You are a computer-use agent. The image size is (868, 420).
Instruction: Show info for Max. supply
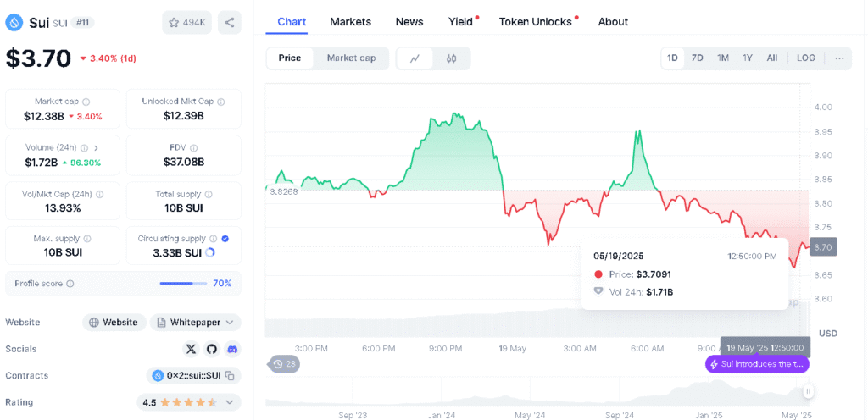tap(87, 239)
